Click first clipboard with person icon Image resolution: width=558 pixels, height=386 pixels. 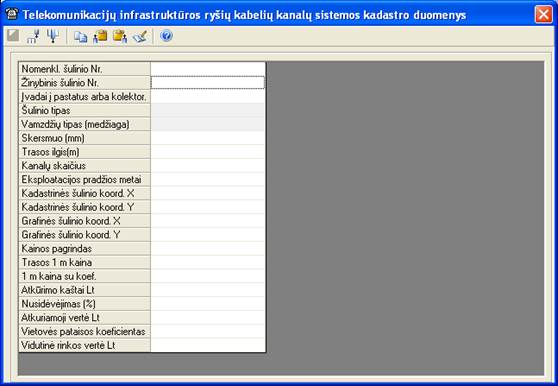100,36
